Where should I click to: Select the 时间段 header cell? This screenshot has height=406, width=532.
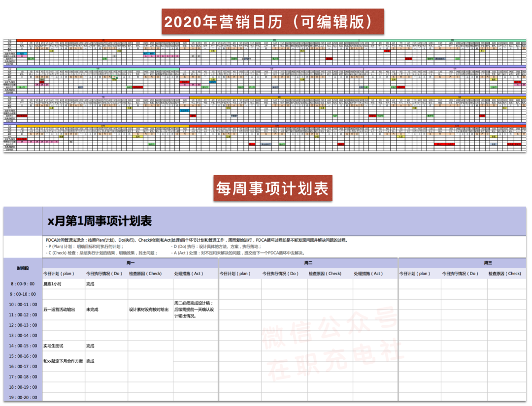(x=23, y=268)
